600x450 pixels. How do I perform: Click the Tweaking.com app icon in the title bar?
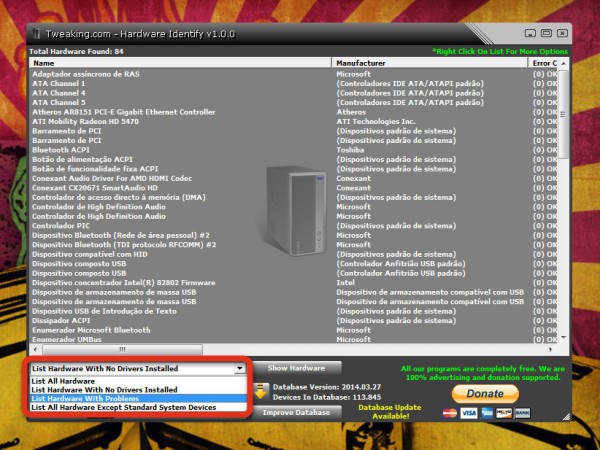click(36, 34)
